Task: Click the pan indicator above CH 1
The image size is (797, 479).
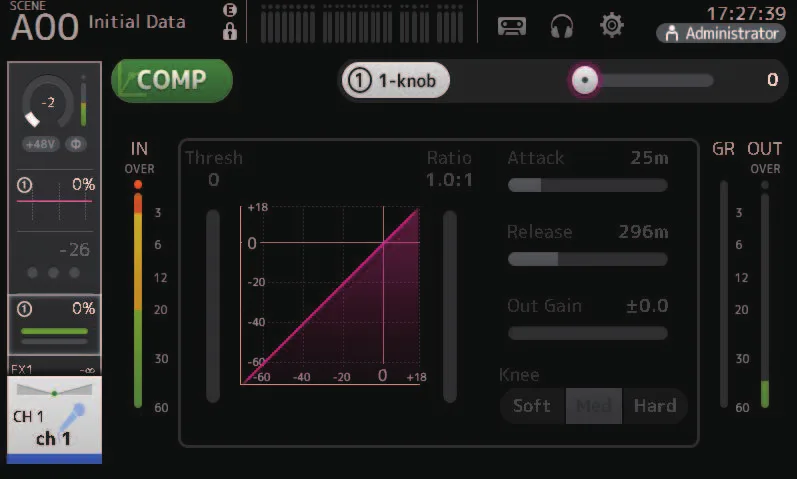Action: [54, 391]
